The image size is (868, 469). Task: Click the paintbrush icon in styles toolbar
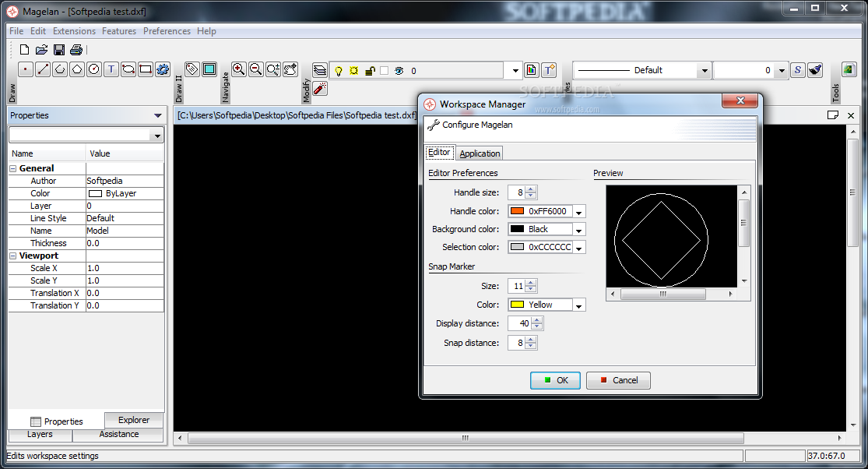(x=815, y=70)
